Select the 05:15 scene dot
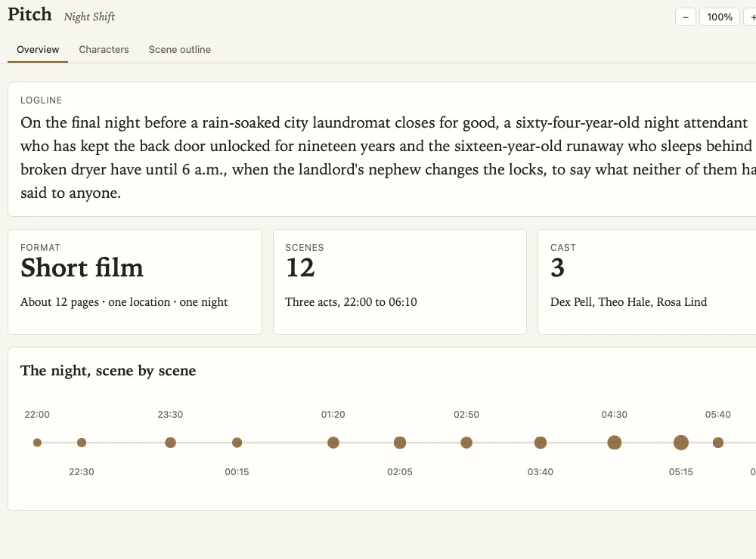 [681, 443]
